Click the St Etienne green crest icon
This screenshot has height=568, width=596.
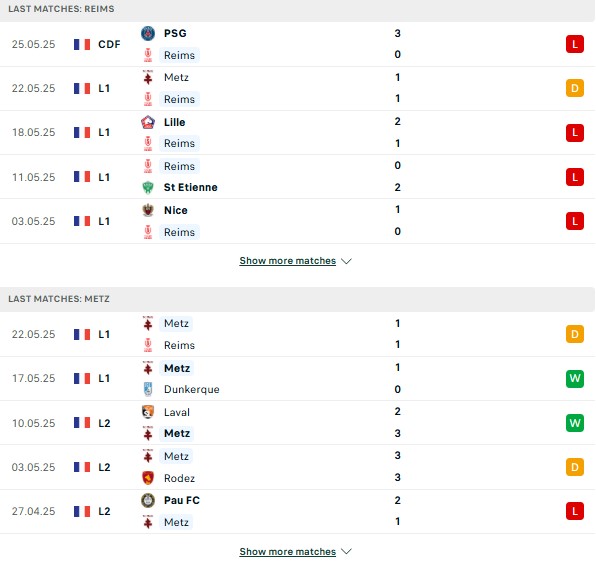coord(148,187)
